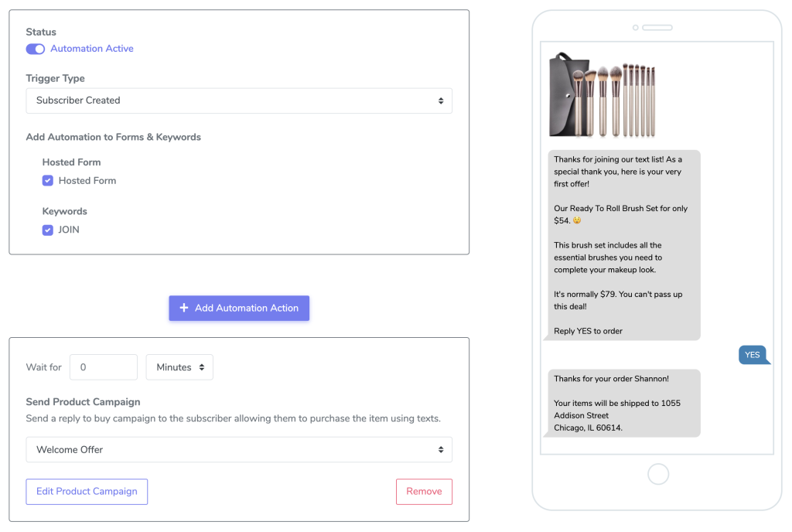Click the speaker slot on the phone frame
Viewport: 792px width, 532px height.
(657, 26)
